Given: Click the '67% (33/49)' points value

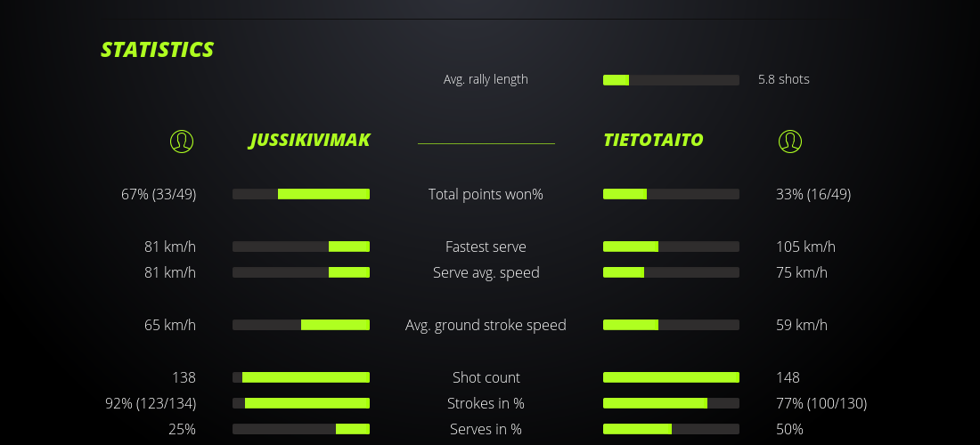Looking at the screenshot, I should point(159,194).
